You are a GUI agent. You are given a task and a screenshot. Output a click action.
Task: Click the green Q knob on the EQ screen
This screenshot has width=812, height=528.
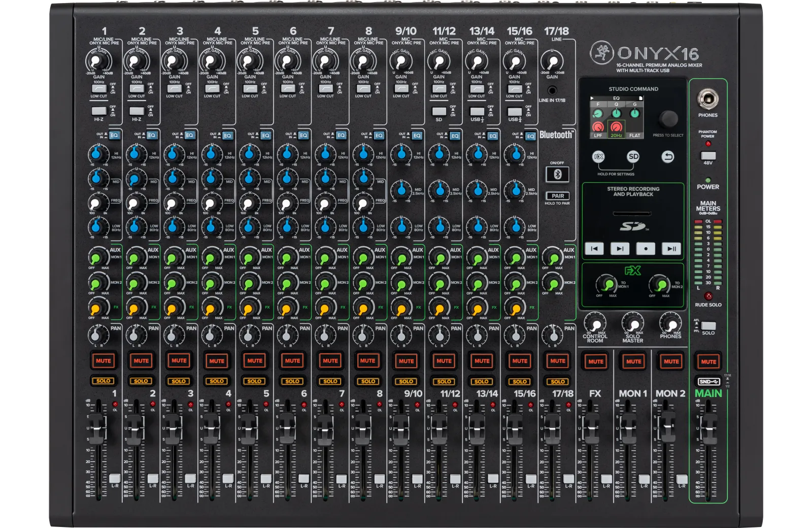tap(616, 113)
